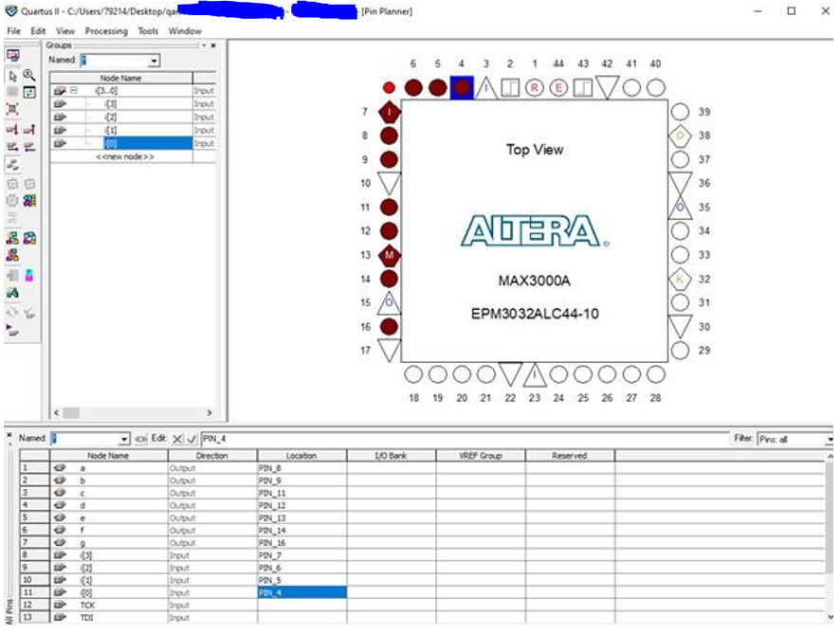The width and height of the screenshot is (840, 635).
Task: Open the All Pins Named dropdown
Action: pos(124,439)
